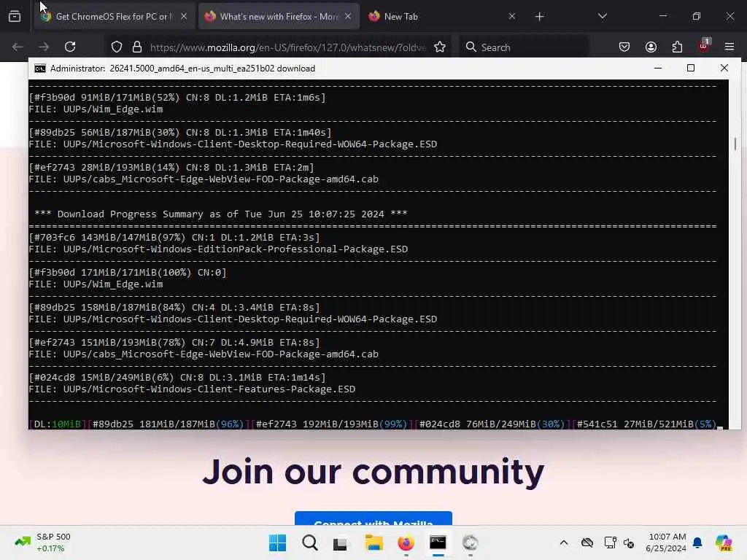Bookmark this page with the star icon
Image resolution: width=747 pixels, height=560 pixels.
[440, 47]
